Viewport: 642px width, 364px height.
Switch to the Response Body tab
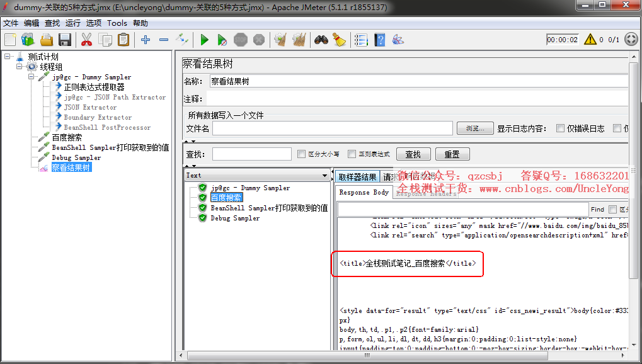[364, 192]
